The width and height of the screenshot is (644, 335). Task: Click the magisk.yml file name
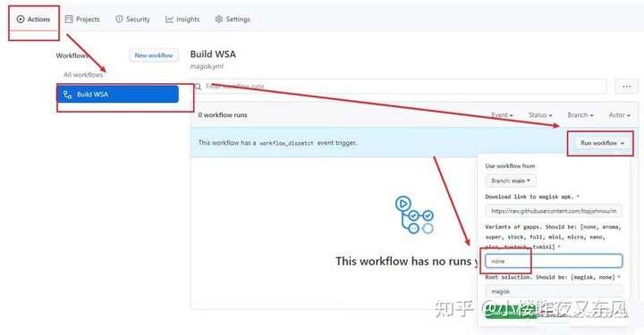pos(207,66)
